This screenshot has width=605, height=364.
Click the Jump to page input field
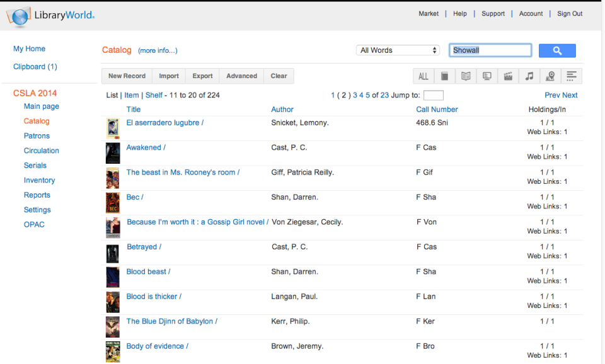(x=432, y=95)
